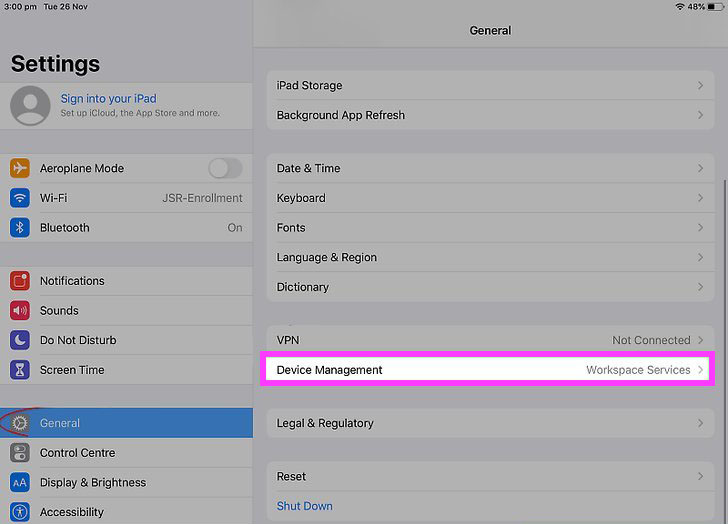Tap the Control Centre switches icon

pos(20,453)
